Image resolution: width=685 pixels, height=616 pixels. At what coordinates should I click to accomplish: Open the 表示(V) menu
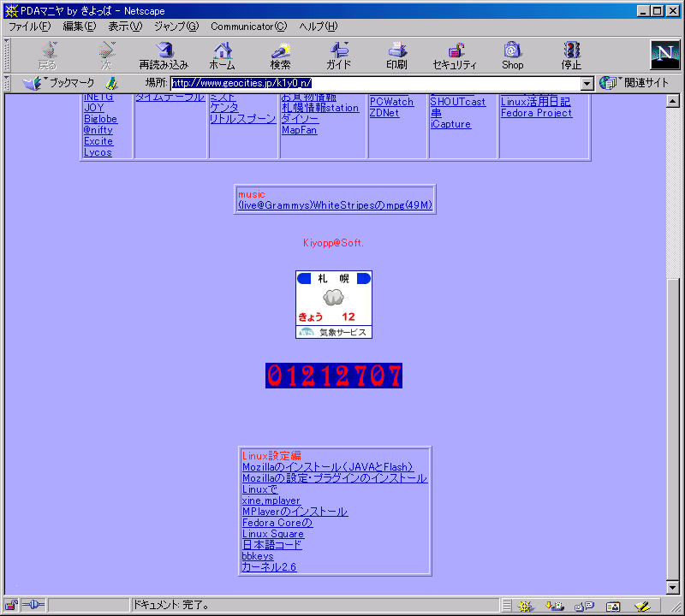pos(125,27)
